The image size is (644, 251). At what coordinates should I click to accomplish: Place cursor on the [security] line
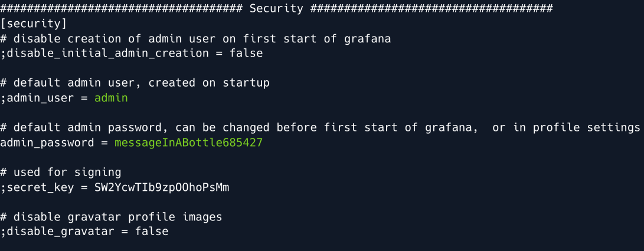point(34,24)
